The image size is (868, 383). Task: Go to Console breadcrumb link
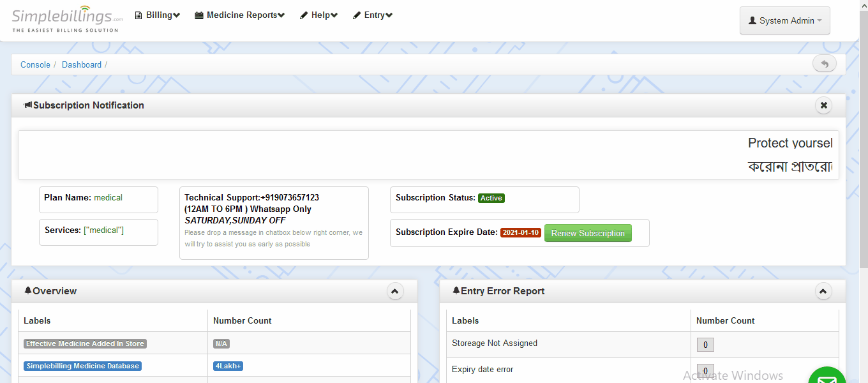(x=35, y=64)
